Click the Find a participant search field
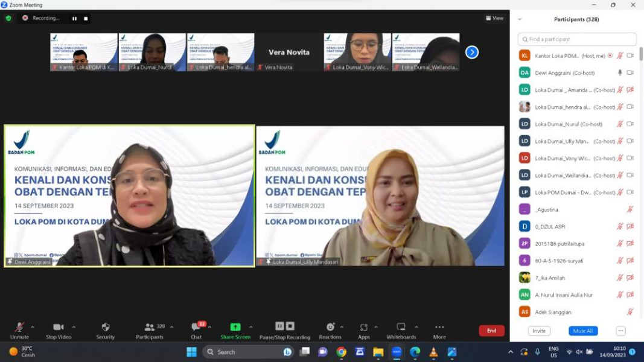This screenshot has height=362, width=644. pos(576,39)
